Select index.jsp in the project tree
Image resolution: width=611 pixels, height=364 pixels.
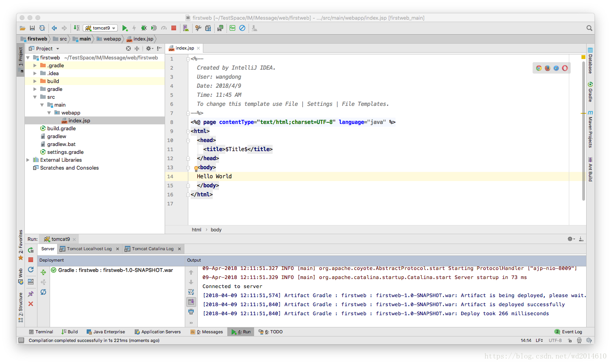(79, 120)
